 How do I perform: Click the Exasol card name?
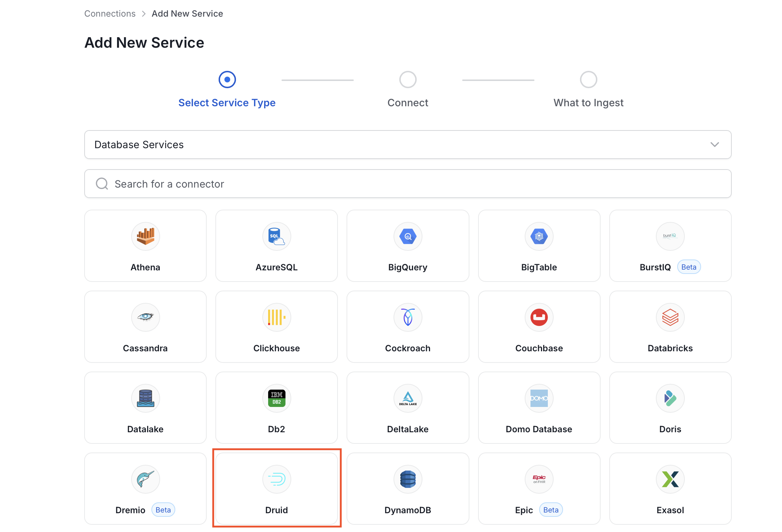670,510
